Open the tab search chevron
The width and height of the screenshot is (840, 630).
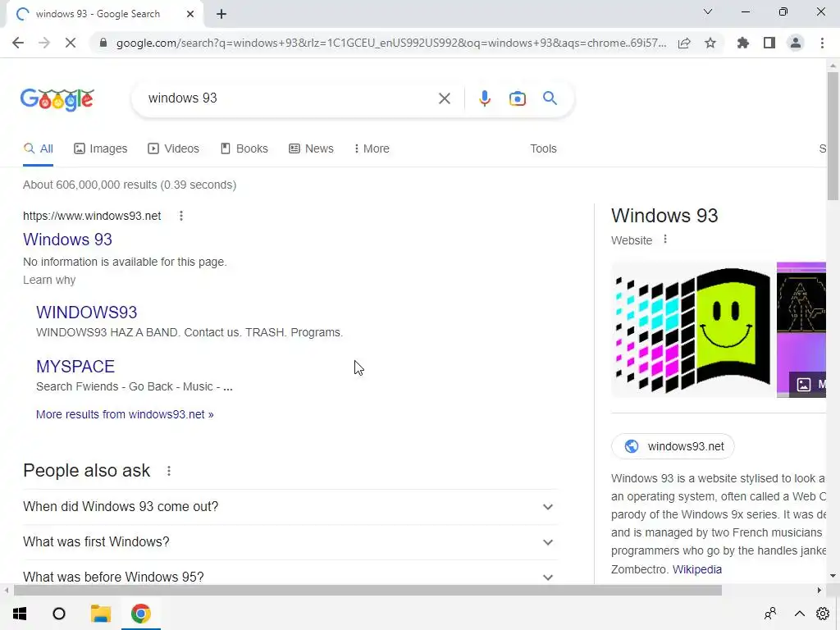[708, 11]
